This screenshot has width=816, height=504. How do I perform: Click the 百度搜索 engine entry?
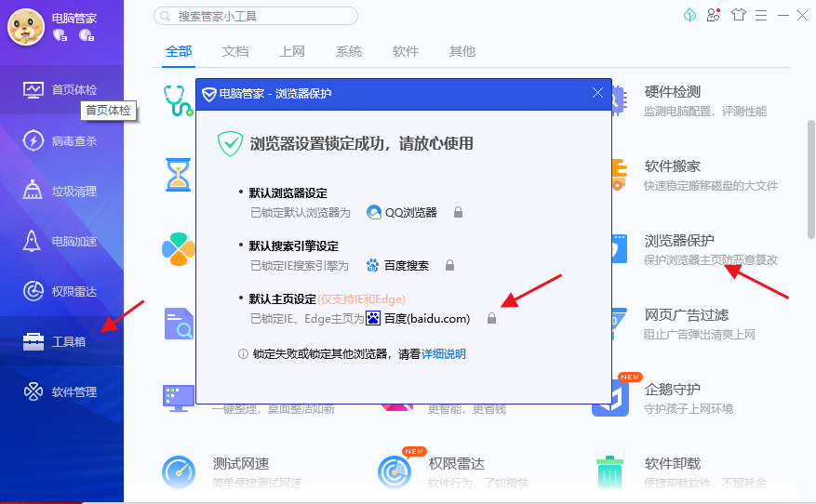(397, 265)
